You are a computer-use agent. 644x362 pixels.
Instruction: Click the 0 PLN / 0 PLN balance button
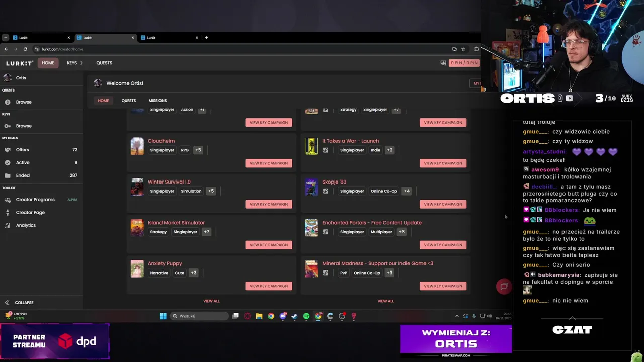464,63
